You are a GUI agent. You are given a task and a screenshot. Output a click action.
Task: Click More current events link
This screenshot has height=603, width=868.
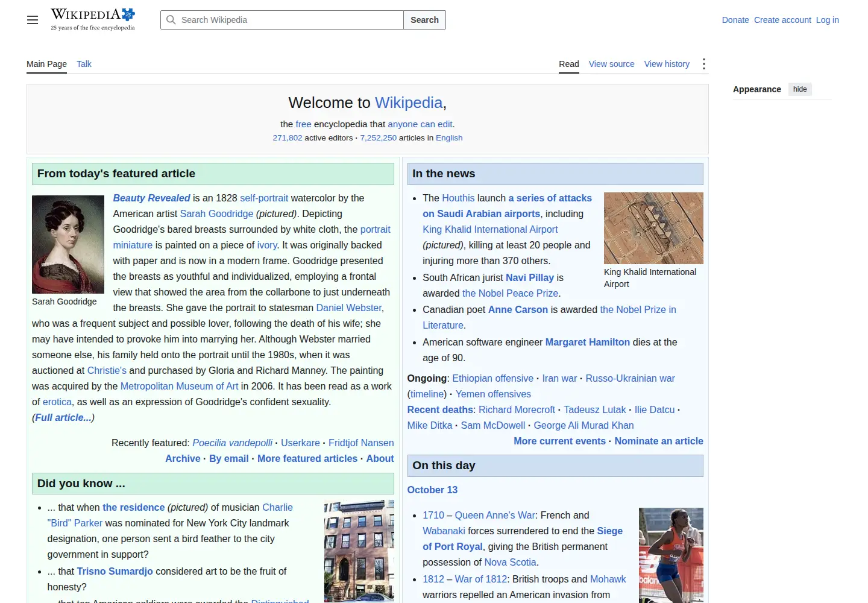(559, 441)
